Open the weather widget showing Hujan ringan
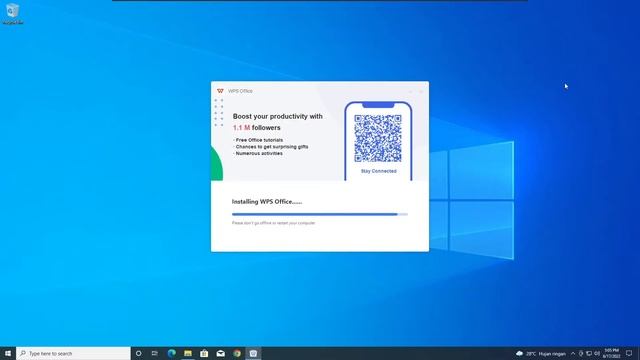The height and width of the screenshot is (360, 640). point(541,353)
